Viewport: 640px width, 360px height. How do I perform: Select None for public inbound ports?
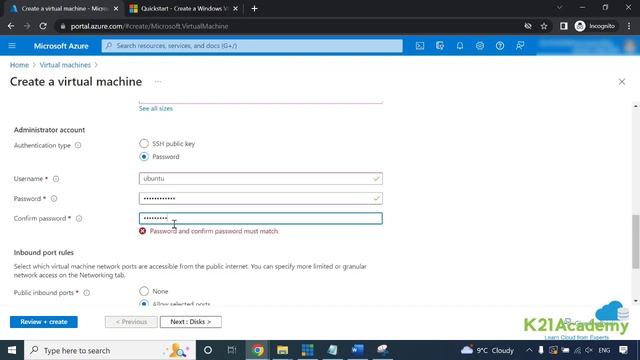click(x=144, y=291)
